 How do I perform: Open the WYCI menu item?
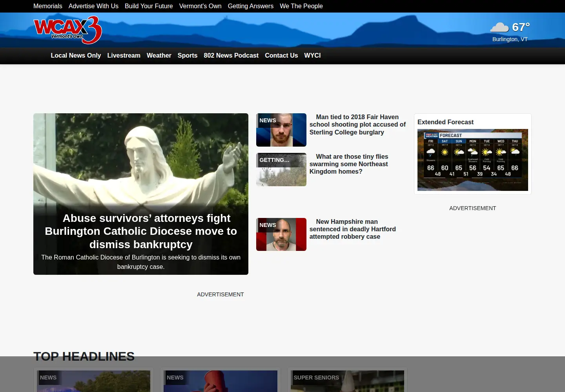pyautogui.click(x=312, y=55)
